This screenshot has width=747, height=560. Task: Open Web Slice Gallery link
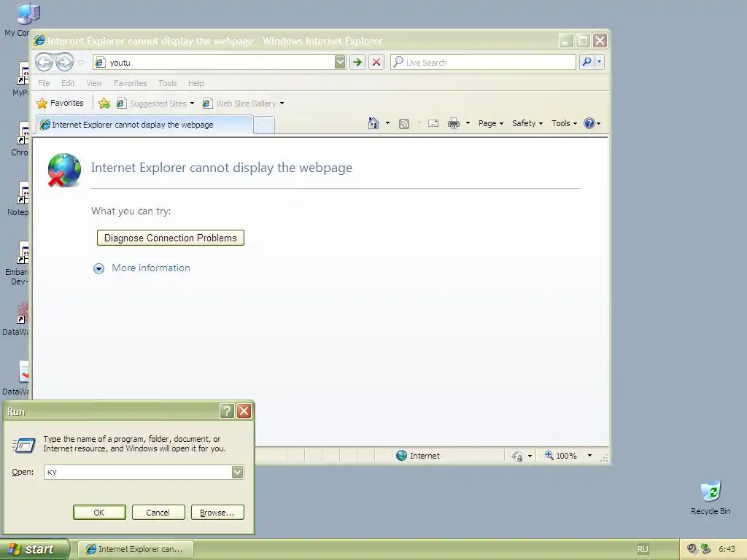click(239, 104)
